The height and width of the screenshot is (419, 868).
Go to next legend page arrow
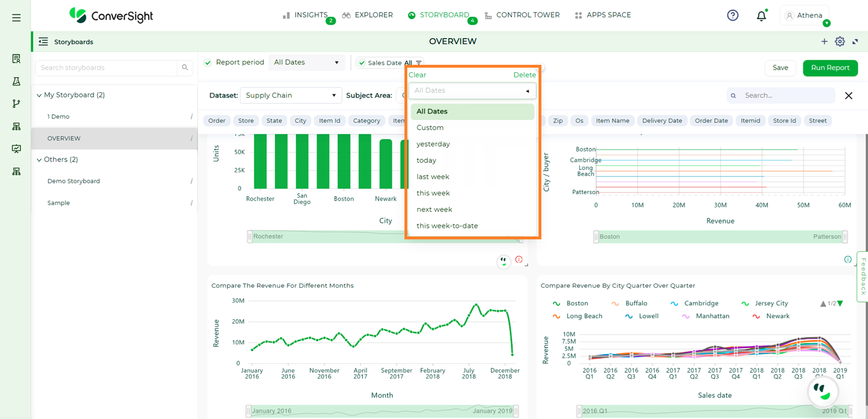click(x=840, y=304)
